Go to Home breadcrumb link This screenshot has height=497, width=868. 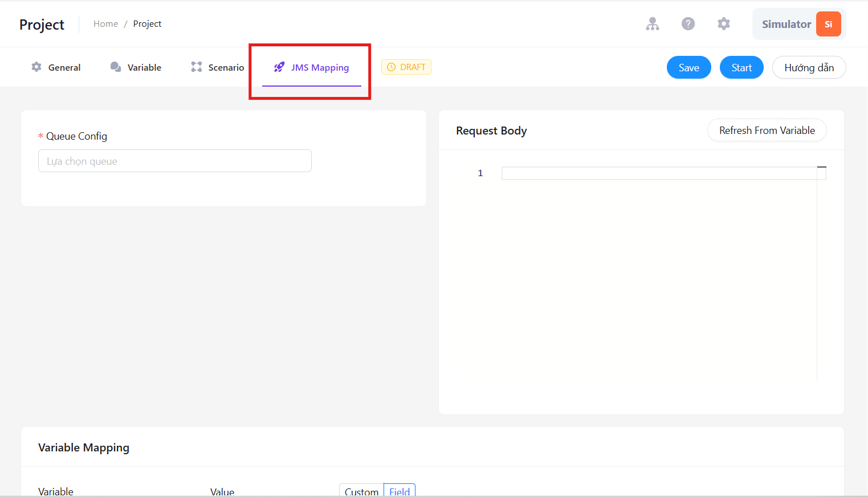coord(105,24)
